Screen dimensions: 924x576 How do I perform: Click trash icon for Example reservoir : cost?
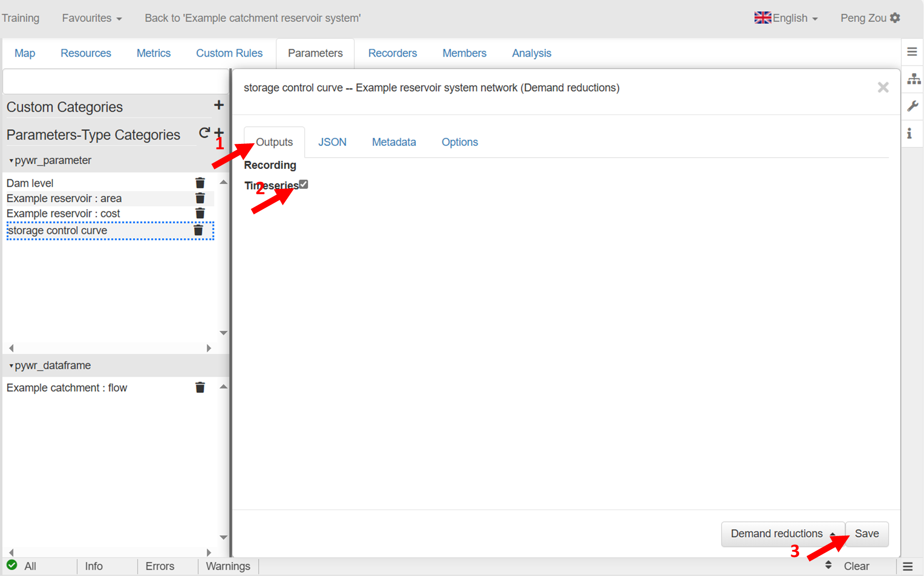[200, 213]
